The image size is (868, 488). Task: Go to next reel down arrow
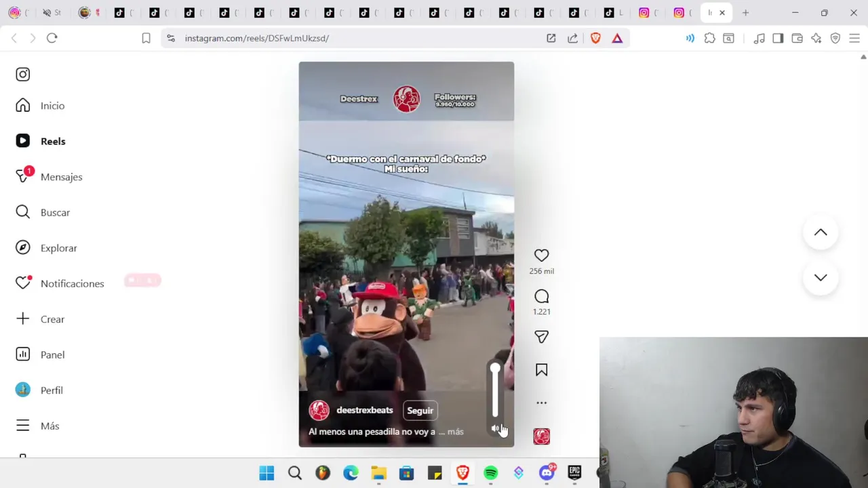tap(821, 277)
